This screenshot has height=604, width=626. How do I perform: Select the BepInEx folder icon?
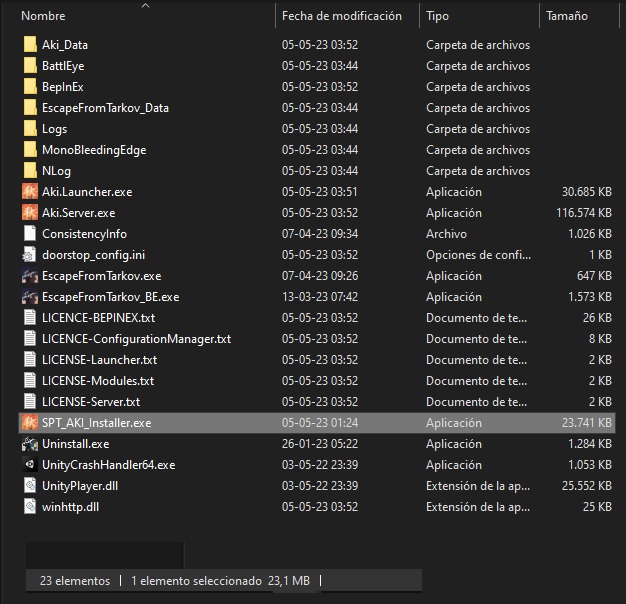pyautogui.click(x=30, y=87)
